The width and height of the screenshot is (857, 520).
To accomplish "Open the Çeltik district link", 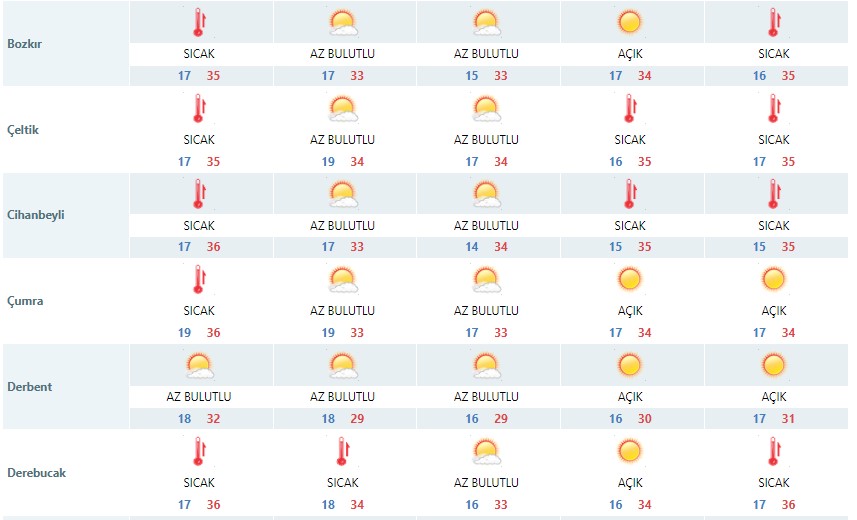I will pyautogui.click(x=23, y=130).
